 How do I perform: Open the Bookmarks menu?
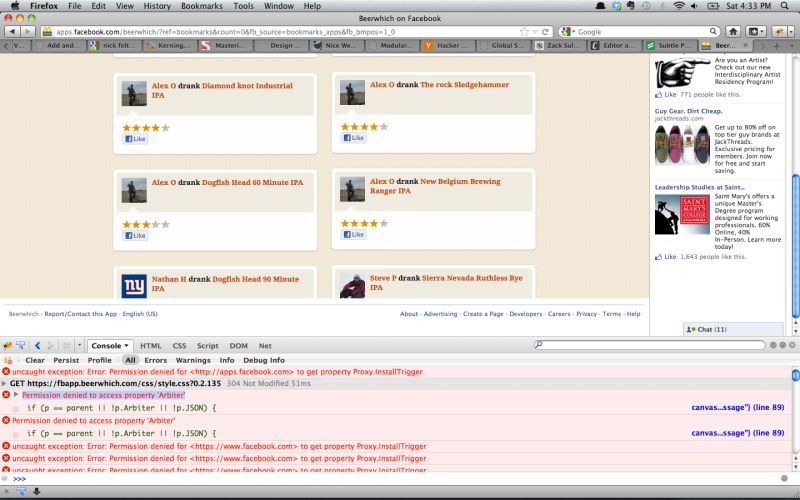[x=202, y=6]
